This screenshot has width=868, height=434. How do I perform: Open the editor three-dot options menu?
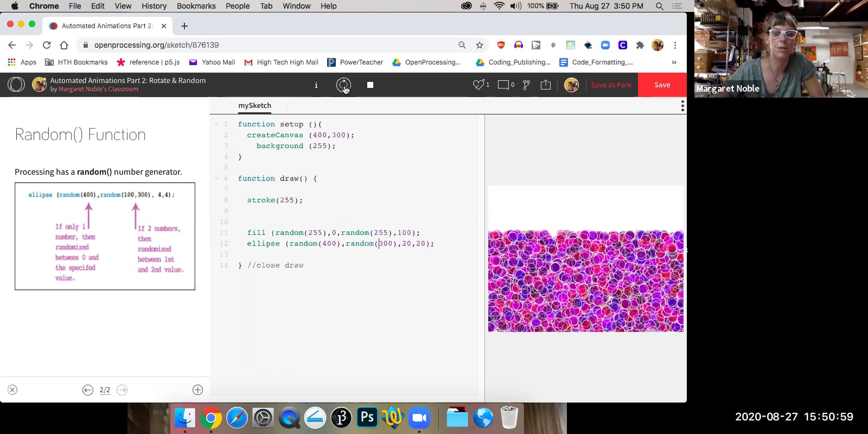tap(682, 106)
